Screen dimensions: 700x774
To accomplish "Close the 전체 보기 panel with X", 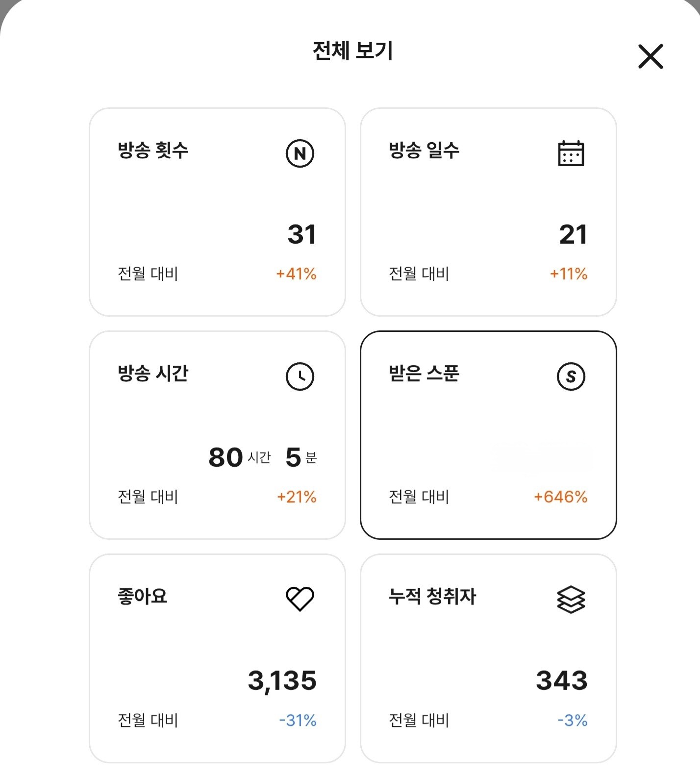I will pyautogui.click(x=650, y=56).
